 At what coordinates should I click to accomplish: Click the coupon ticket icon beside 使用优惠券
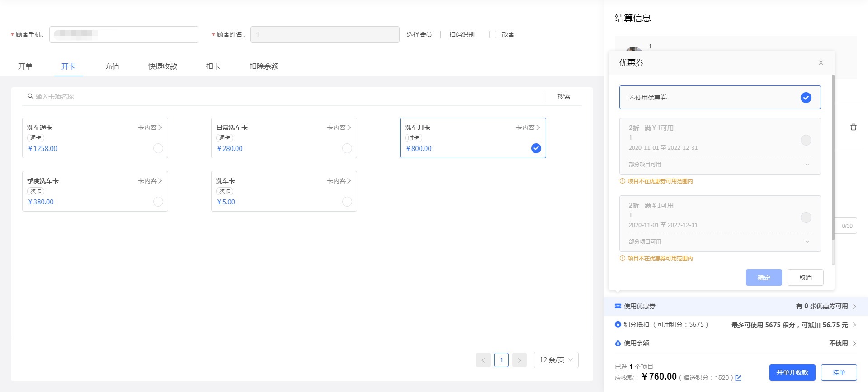[x=618, y=306]
